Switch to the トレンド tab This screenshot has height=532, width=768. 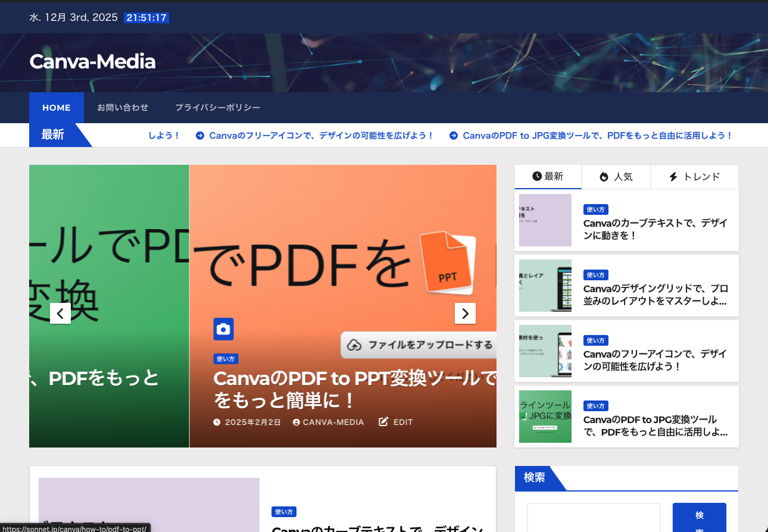[694, 177]
